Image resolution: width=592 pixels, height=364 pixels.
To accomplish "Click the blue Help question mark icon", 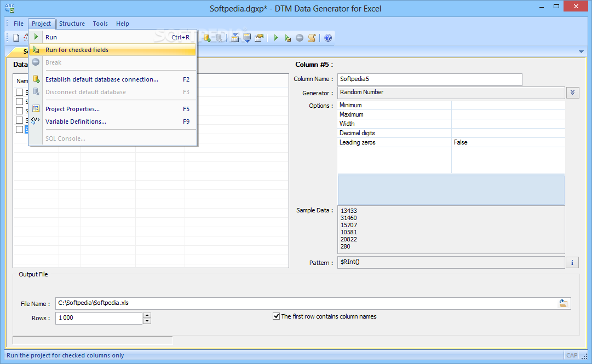I will point(328,38).
